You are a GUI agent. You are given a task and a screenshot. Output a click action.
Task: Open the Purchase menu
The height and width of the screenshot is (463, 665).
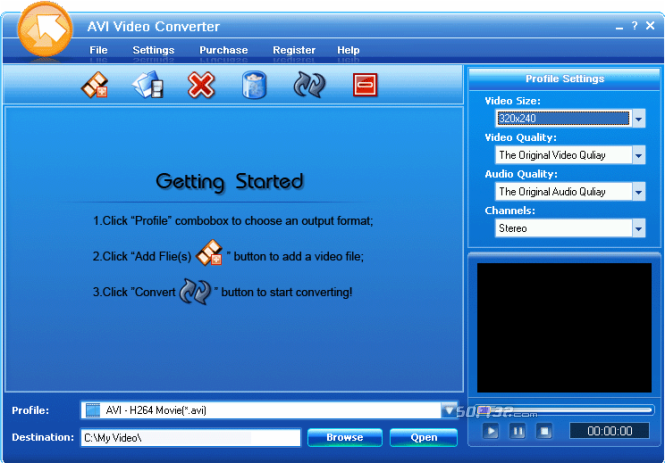(224, 50)
